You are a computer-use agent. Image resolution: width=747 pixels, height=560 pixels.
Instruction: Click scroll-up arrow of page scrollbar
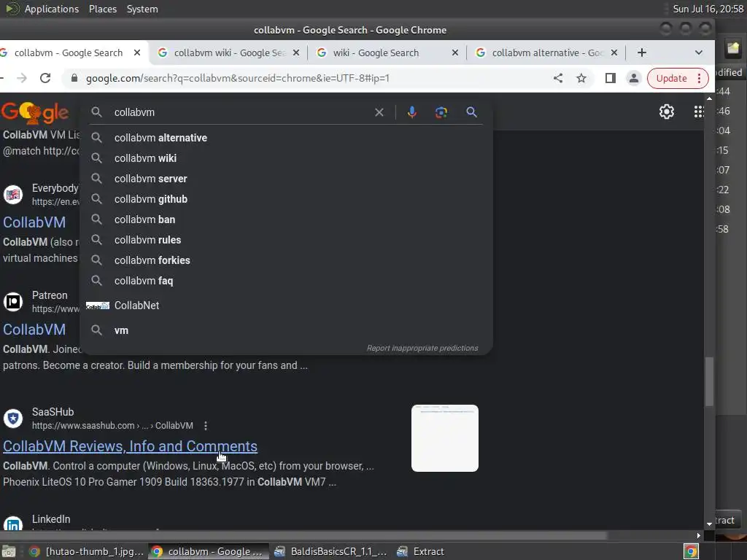tap(709, 98)
